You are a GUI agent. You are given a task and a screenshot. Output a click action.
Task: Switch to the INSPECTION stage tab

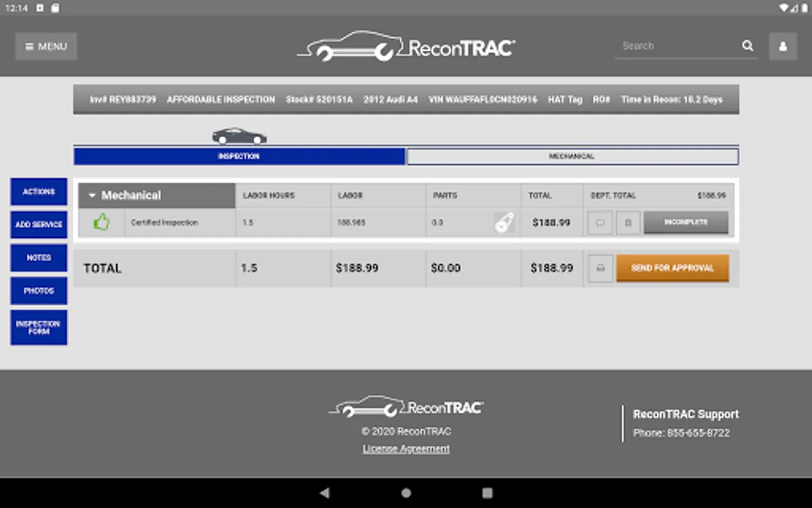[x=239, y=156]
